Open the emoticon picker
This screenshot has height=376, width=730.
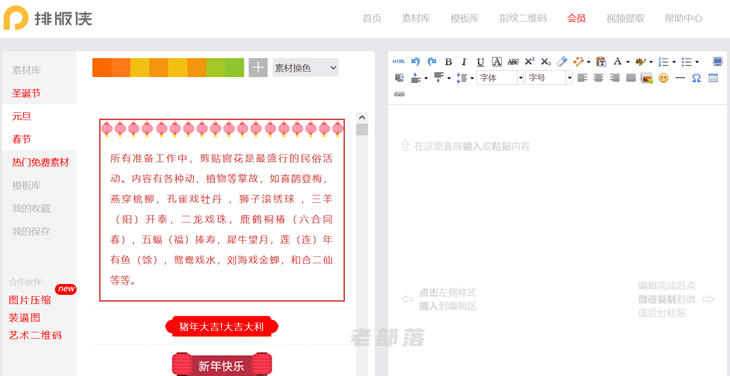pos(663,78)
